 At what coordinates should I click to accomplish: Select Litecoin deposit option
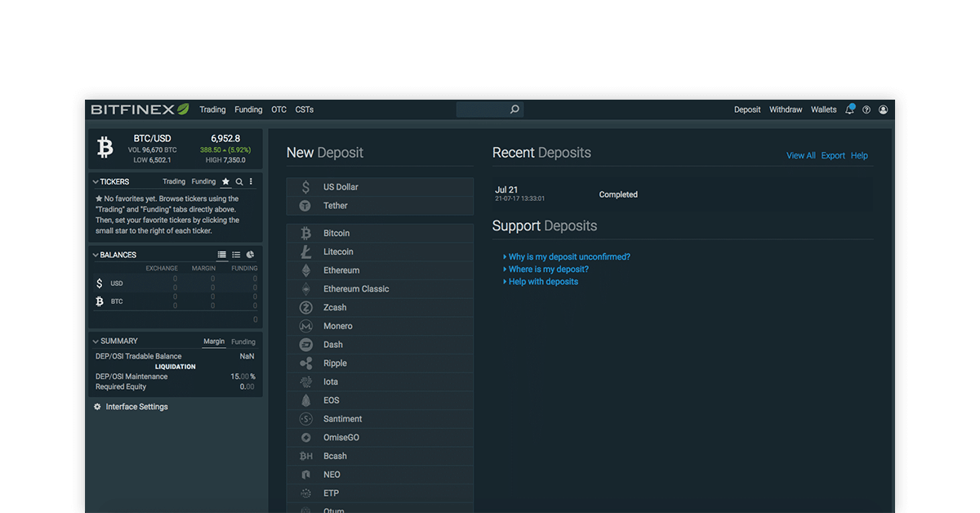click(380, 252)
